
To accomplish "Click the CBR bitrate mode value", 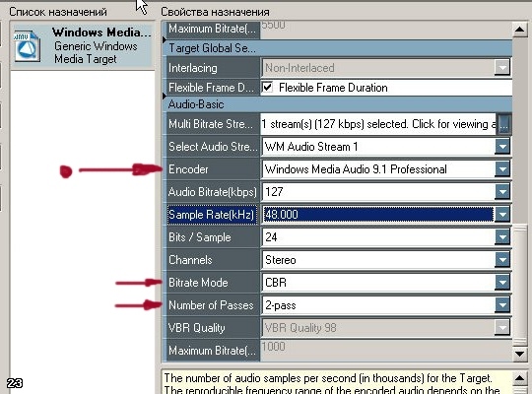I will coord(378,283).
